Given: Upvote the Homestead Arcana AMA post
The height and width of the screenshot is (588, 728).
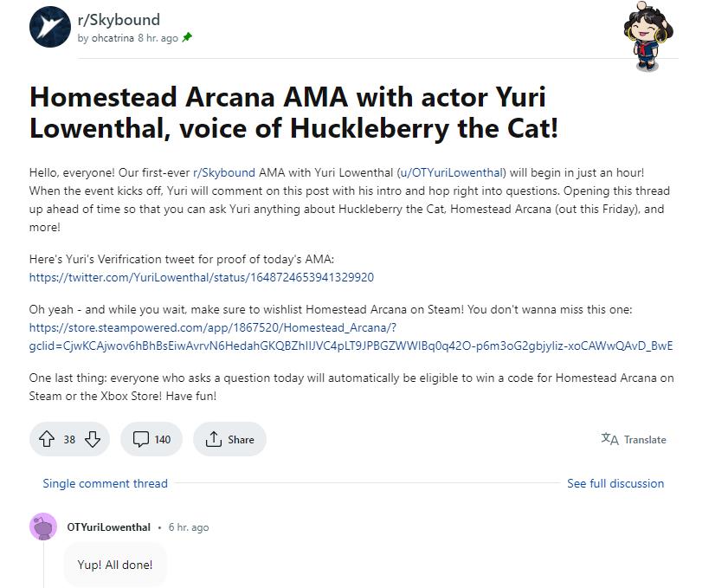Looking at the screenshot, I should click(x=48, y=439).
